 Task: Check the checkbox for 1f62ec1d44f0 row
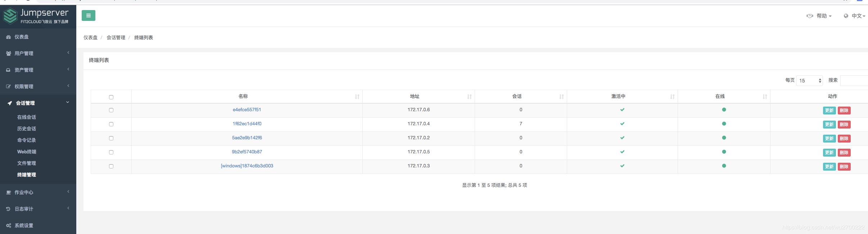(111, 124)
